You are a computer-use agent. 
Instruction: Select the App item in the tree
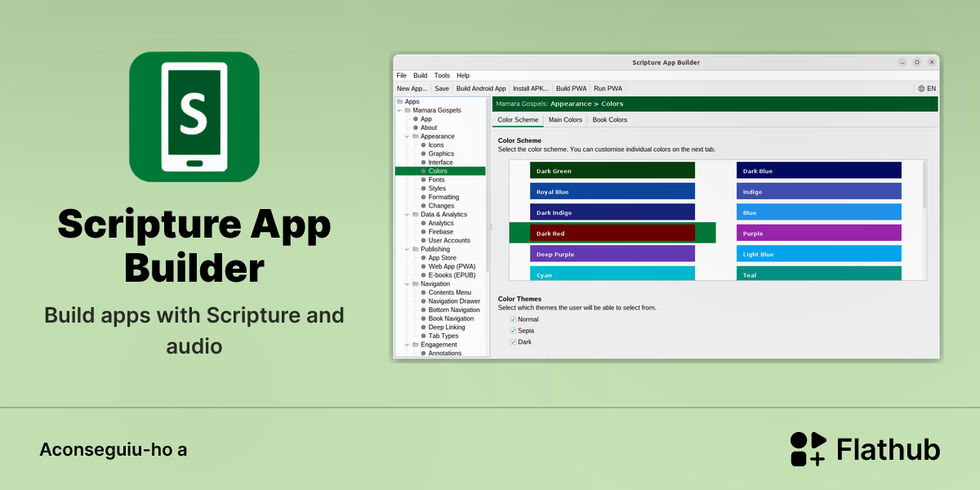[x=426, y=119]
